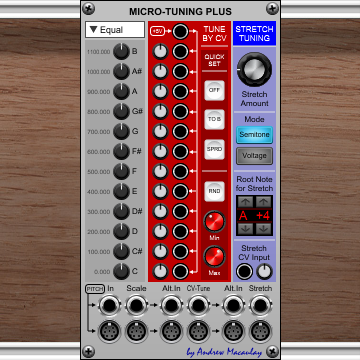Click the SPRD quick set button
This screenshot has width=360, height=360.
(214, 149)
